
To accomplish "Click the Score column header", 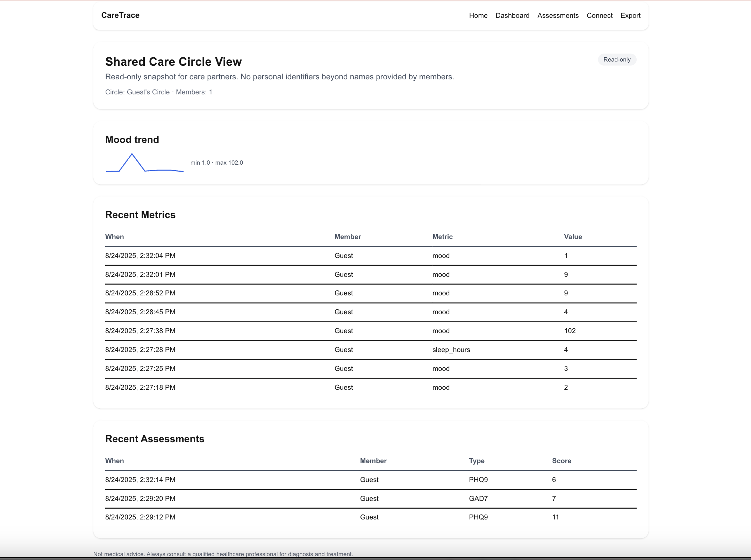I will click(562, 461).
